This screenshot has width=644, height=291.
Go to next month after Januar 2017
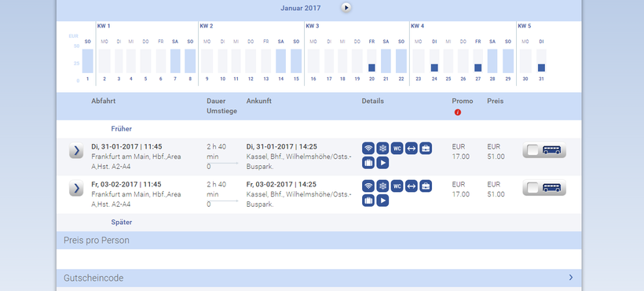pyautogui.click(x=346, y=7)
